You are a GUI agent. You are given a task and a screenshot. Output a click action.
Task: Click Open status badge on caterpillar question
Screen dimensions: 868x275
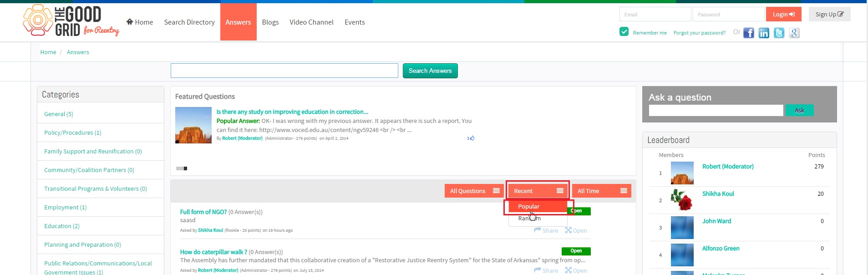pyautogui.click(x=576, y=251)
